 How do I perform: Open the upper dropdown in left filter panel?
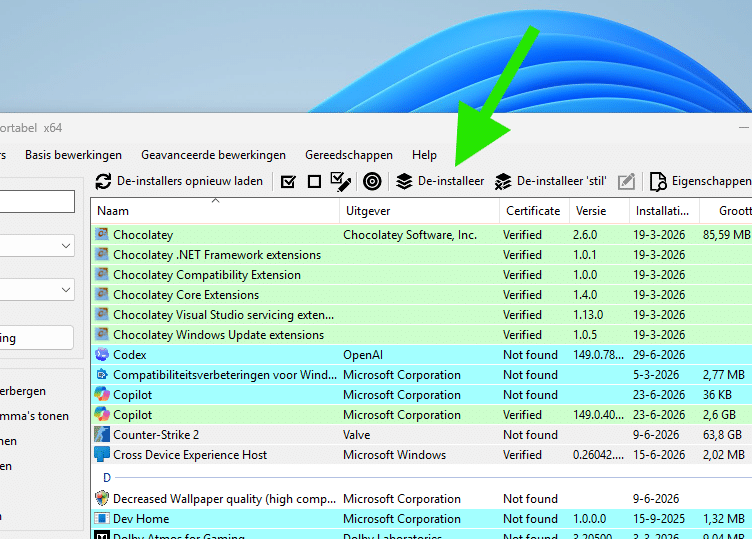pos(36,246)
